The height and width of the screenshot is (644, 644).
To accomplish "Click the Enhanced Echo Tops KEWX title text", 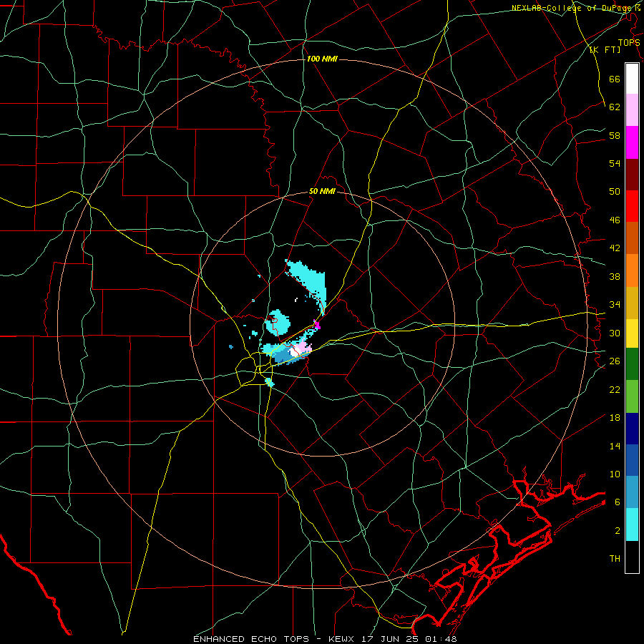I will 325,639.
